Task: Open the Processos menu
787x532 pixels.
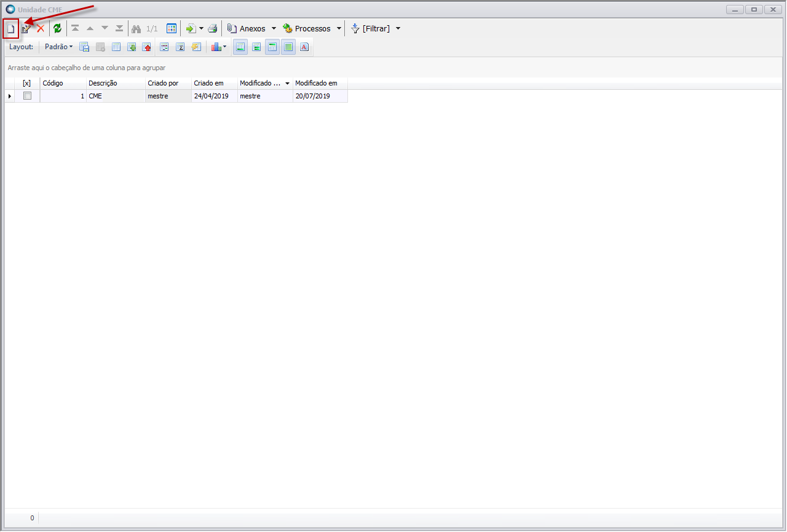Action: point(306,29)
